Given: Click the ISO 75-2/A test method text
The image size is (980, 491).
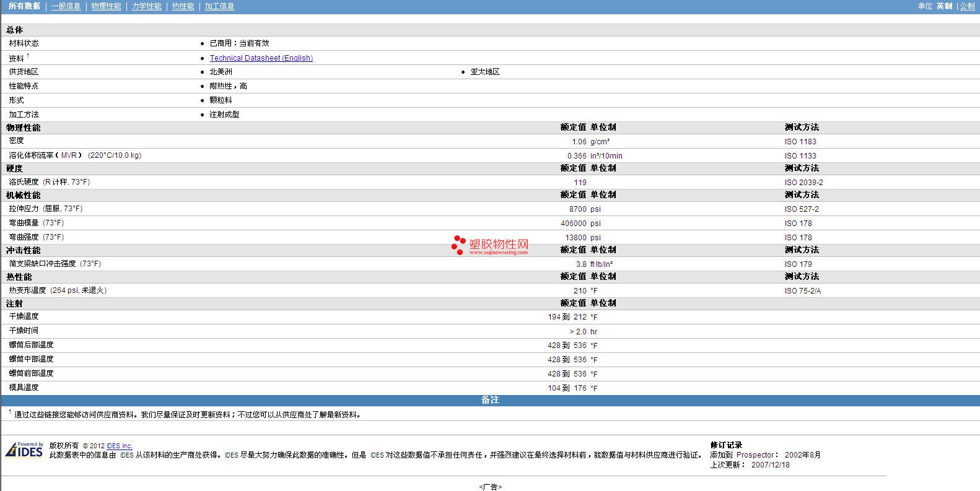Looking at the screenshot, I should click(x=802, y=291).
